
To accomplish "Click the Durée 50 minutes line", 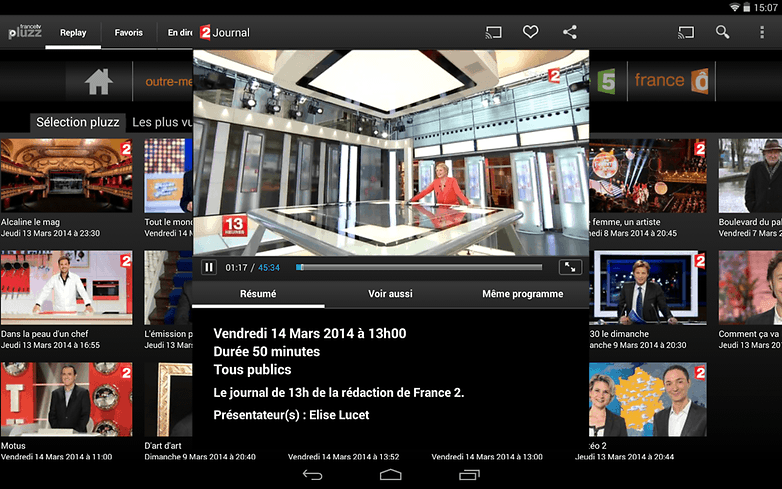I will (267, 351).
